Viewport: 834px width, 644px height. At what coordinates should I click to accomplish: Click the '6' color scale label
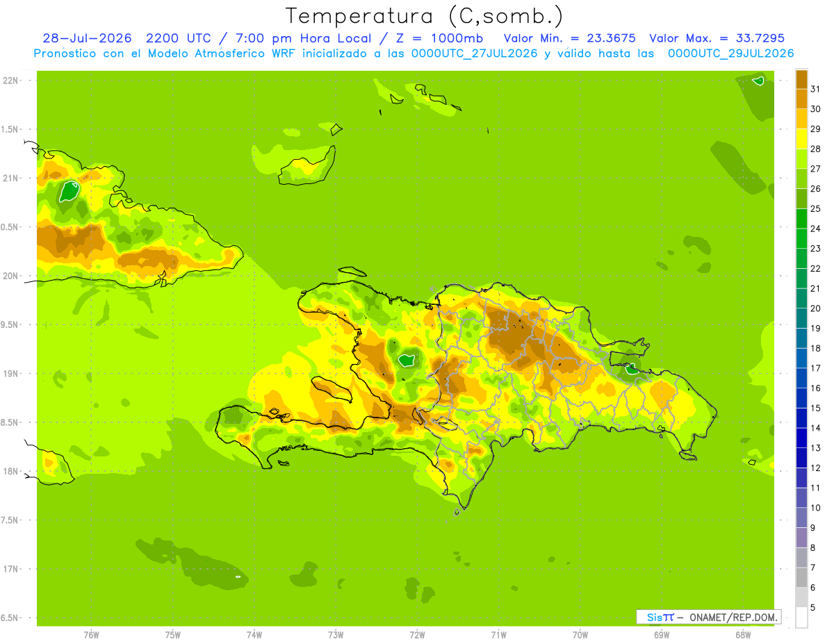pyautogui.click(x=813, y=588)
